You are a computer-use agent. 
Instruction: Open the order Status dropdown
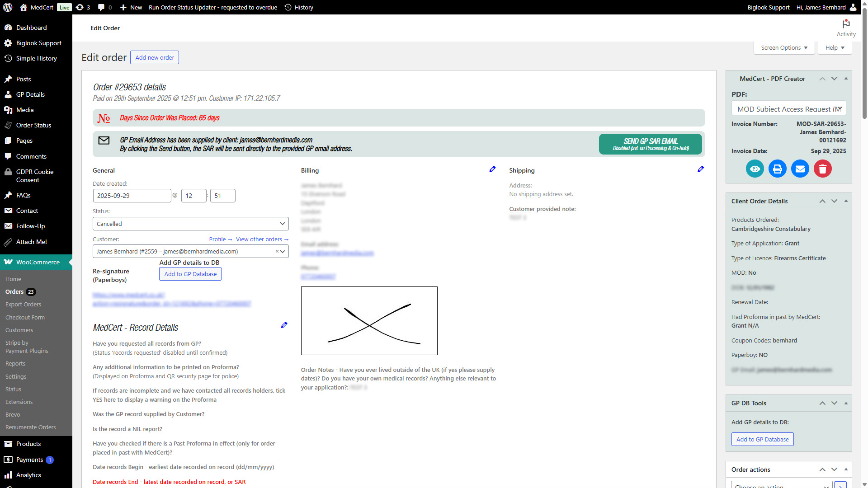click(190, 224)
